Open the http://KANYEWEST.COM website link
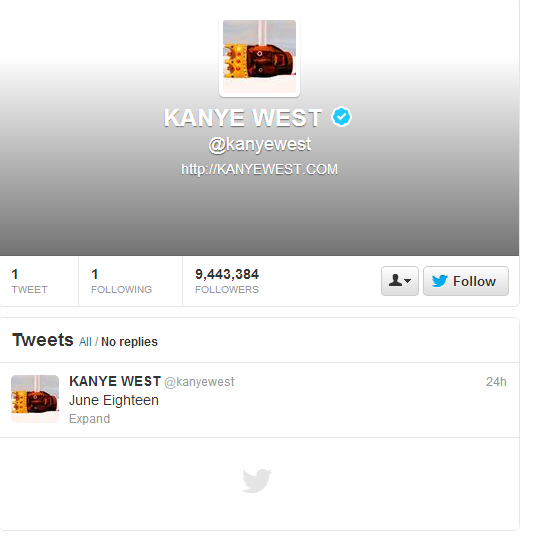 click(259, 169)
